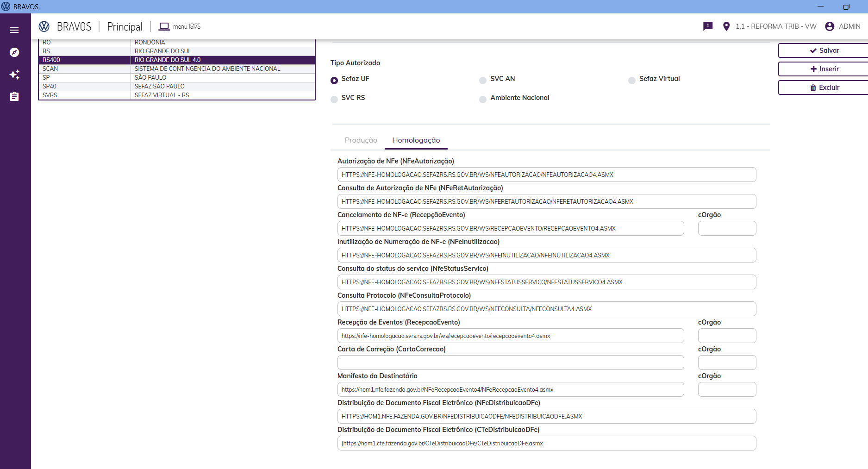Click the compass navigation icon
This screenshot has width=868, height=469.
coord(14,52)
